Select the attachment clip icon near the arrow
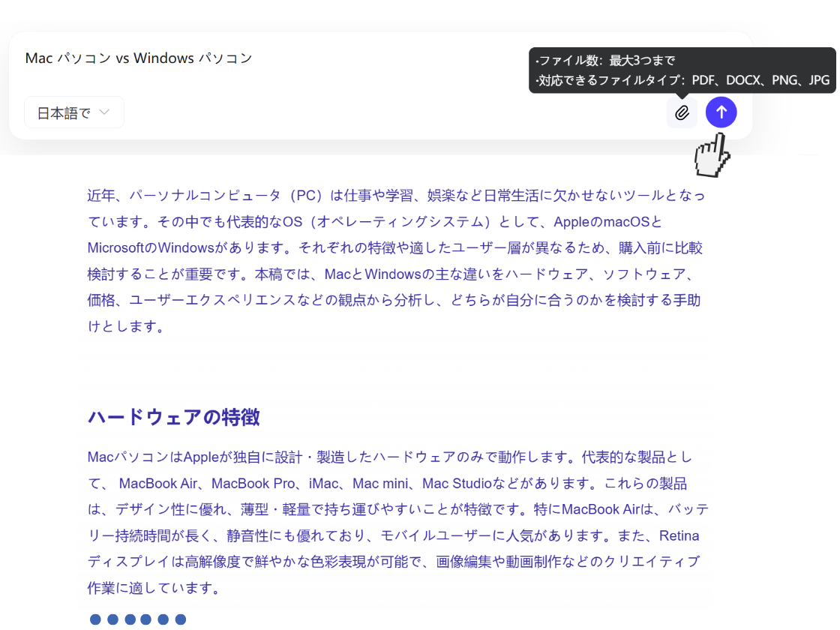Image resolution: width=840 pixels, height=630 pixels. [x=682, y=112]
